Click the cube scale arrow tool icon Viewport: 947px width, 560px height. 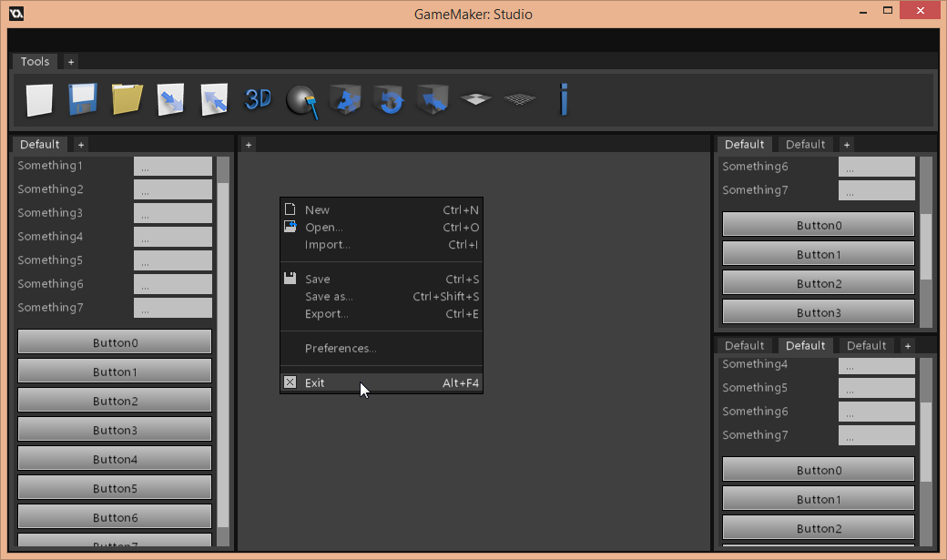pyautogui.click(x=433, y=99)
